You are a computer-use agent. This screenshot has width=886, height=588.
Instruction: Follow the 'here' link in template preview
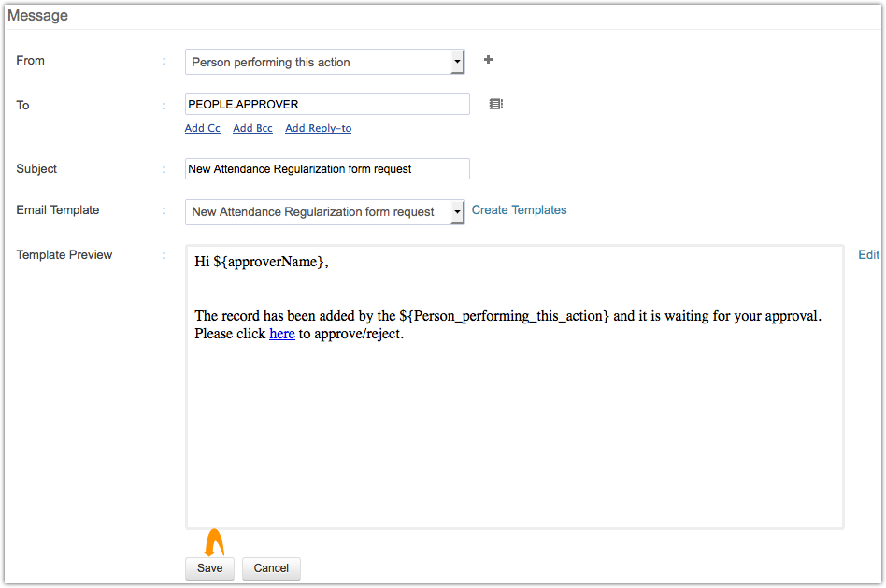coord(282,334)
